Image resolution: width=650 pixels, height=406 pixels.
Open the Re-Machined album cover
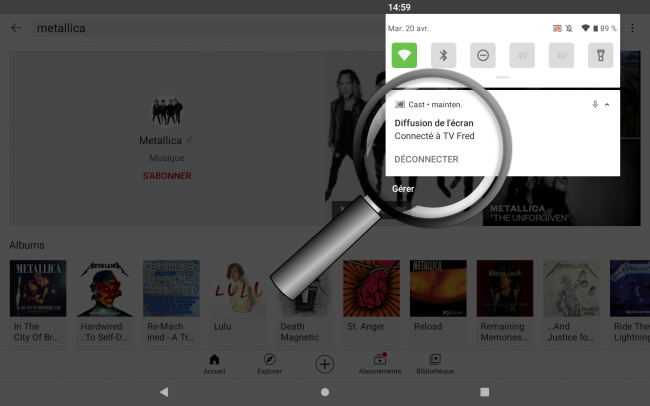pos(171,288)
